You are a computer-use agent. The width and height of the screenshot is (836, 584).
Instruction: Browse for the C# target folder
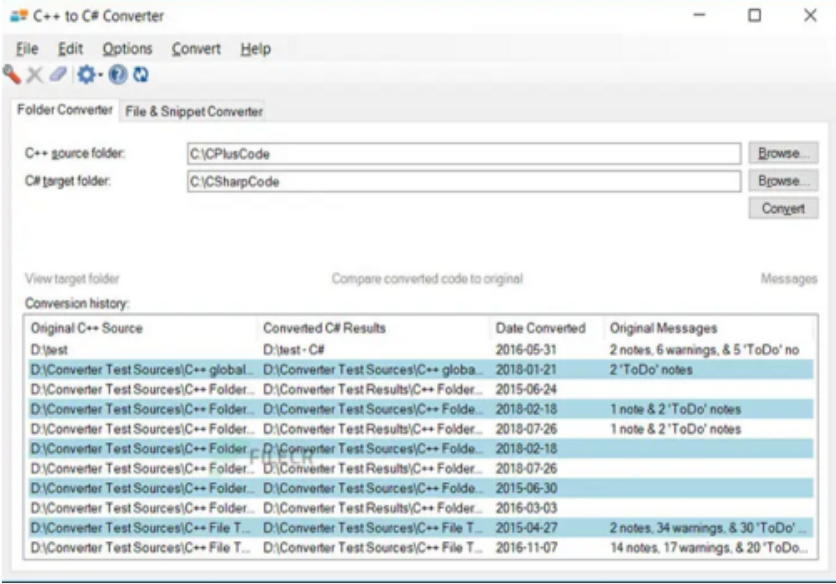point(783,181)
